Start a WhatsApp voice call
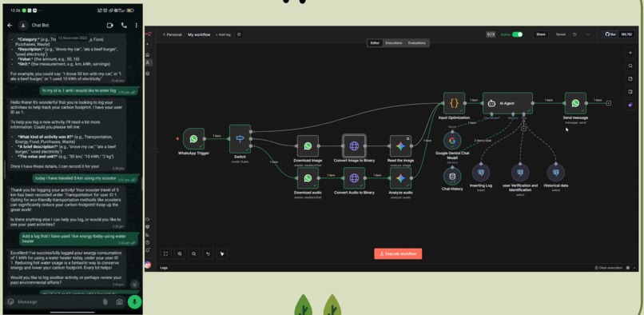 tap(124, 25)
